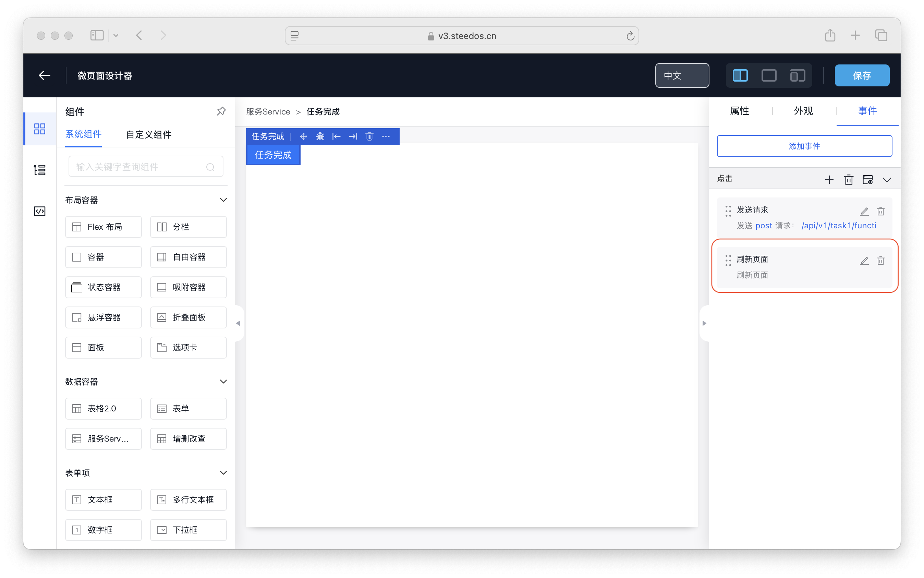Click the debug bug icon in toolbar

coord(320,136)
